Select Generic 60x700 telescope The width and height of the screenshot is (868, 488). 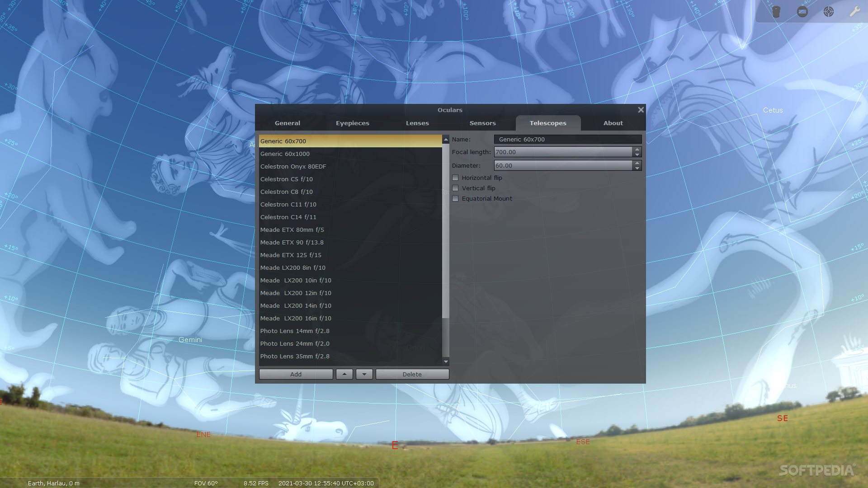[x=350, y=141]
